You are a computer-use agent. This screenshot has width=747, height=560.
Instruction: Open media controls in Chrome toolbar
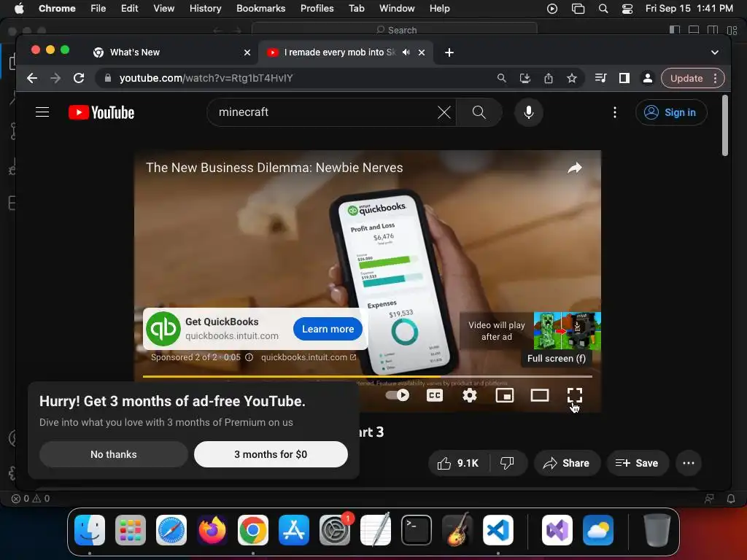[601, 78]
